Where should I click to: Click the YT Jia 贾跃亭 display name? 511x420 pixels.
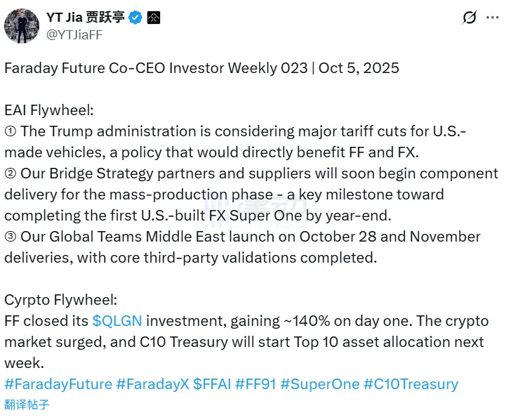tap(86, 18)
